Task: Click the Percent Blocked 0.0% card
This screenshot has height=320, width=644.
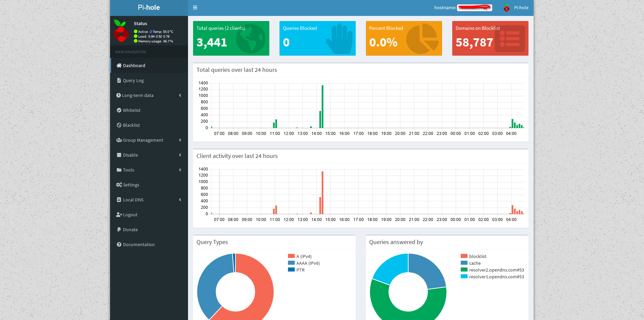Action: tap(404, 38)
